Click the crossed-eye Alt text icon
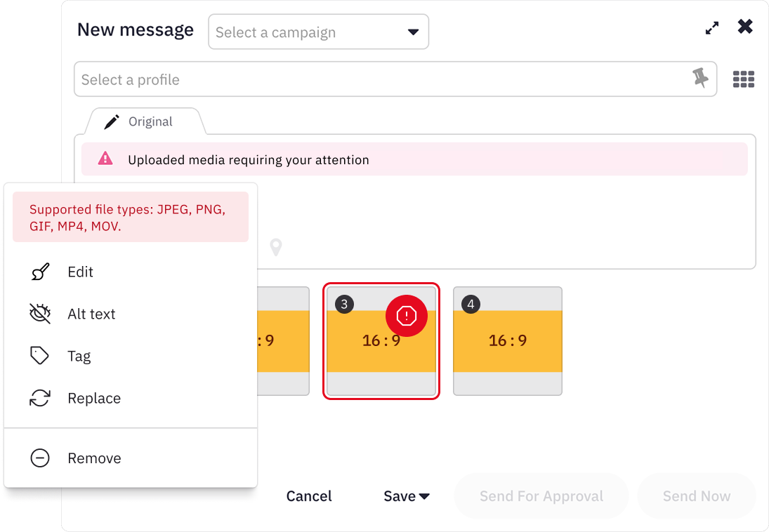769x532 pixels. coord(41,314)
